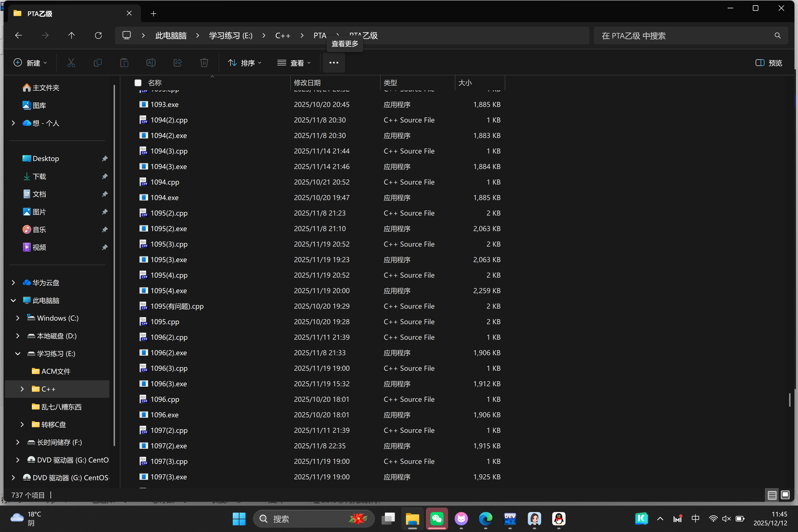
Task: Click the Rename icon in toolbar
Action: (x=151, y=63)
